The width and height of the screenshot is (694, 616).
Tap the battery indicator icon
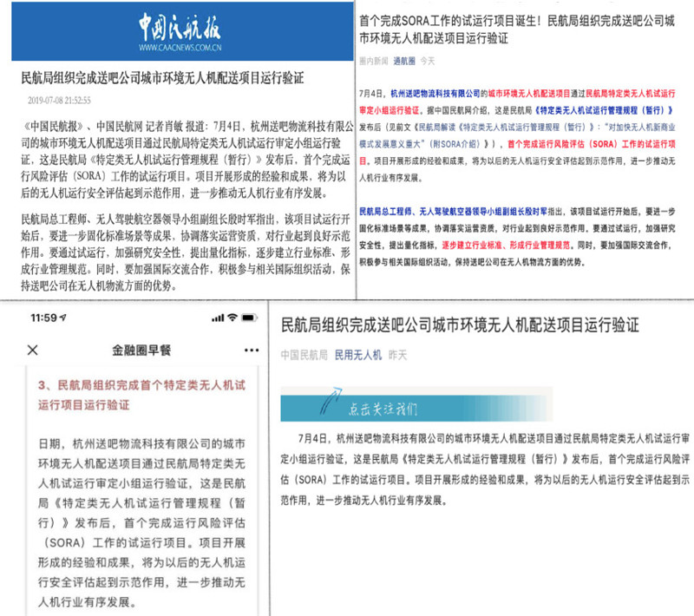pos(252,318)
